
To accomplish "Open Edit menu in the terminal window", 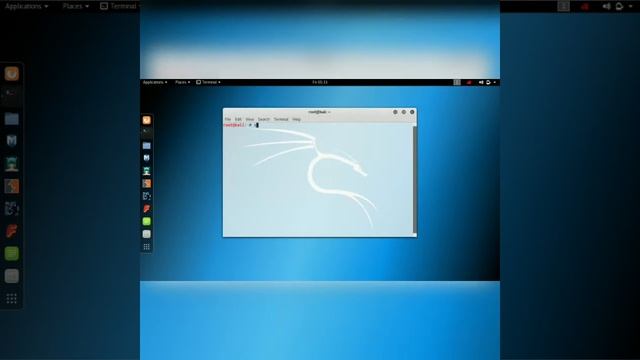I will [238, 119].
